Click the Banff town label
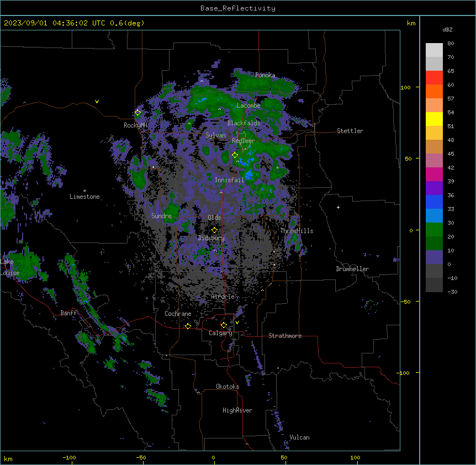 (69, 313)
